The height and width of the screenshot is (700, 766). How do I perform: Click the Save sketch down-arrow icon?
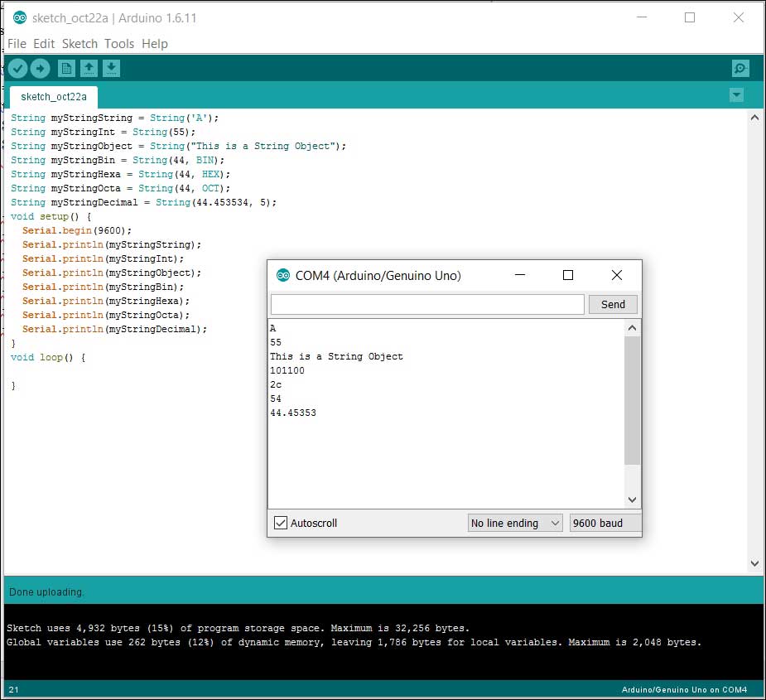113,68
